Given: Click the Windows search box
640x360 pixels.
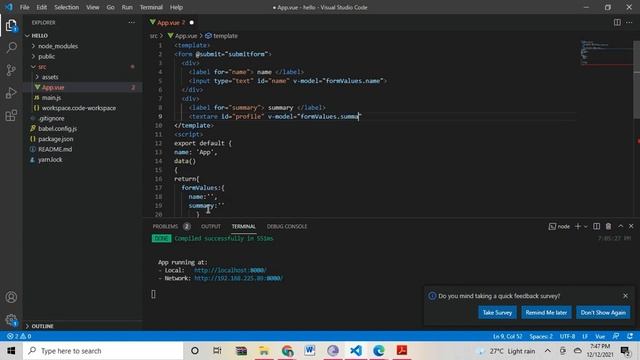Looking at the screenshot, I should pos(103,351).
